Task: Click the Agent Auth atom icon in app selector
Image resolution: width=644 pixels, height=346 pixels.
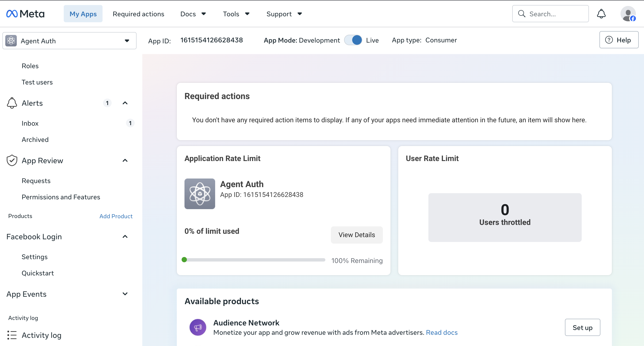Action: tap(11, 41)
